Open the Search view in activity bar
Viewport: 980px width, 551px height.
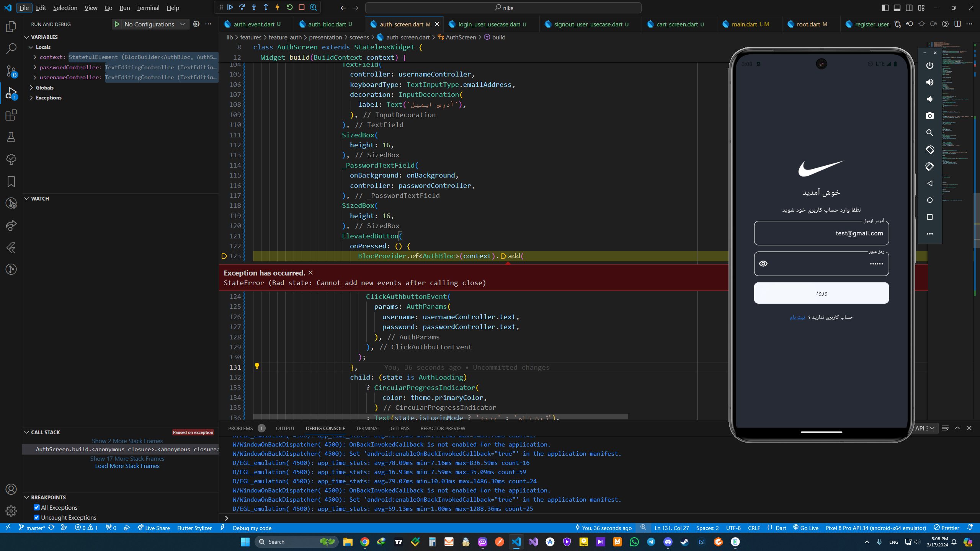[11, 49]
